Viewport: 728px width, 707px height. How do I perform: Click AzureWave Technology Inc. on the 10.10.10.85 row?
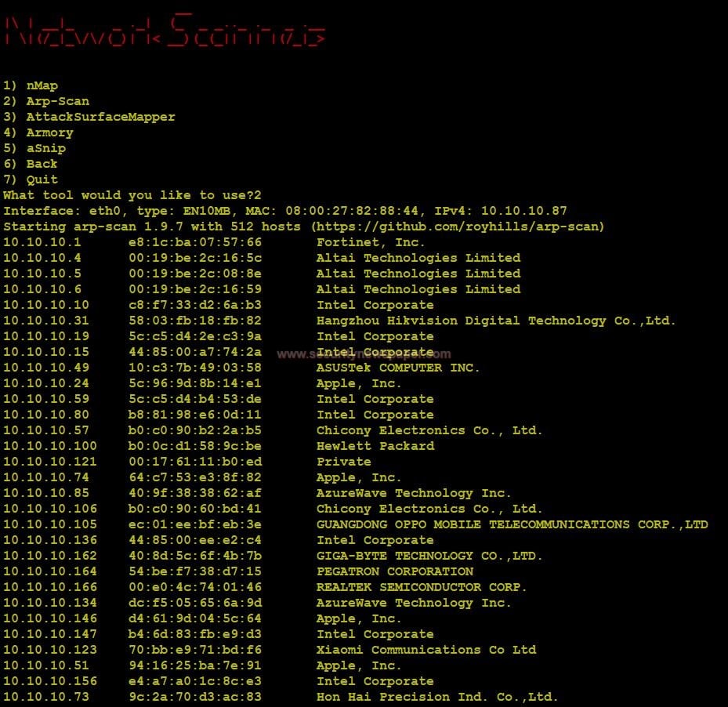click(414, 493)
